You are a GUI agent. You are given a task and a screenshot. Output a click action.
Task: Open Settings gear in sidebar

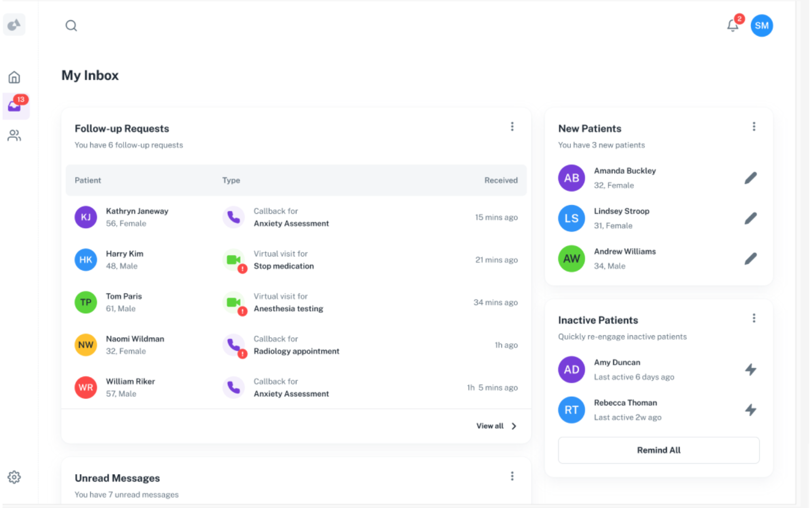[14, 477]
